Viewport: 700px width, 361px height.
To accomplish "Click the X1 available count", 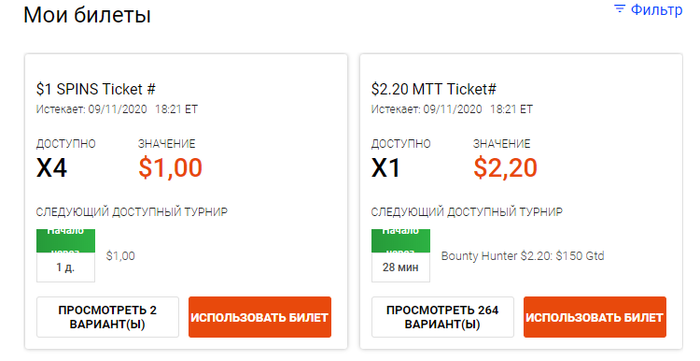I will pos(386,168).
